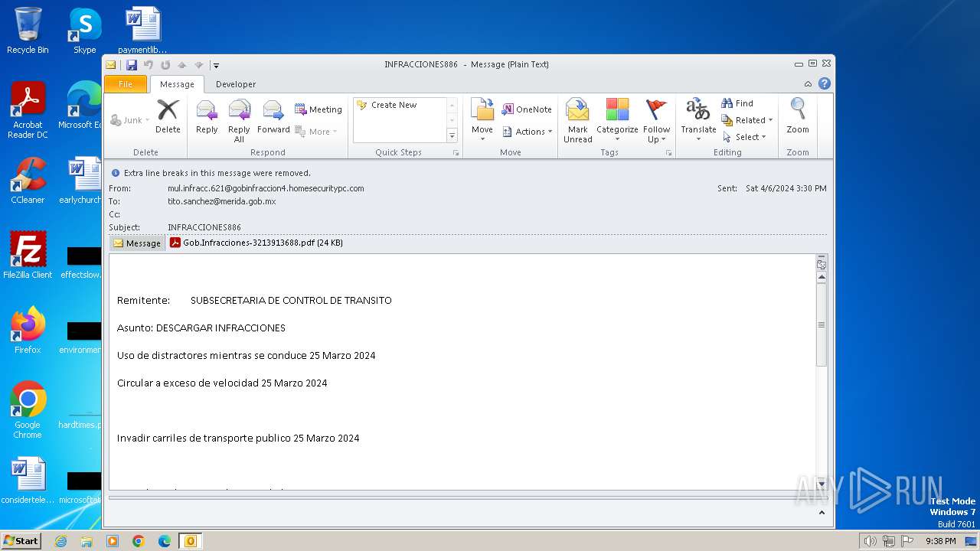The height and width of the screenshot is (551, 980).
Task: Open the considertele Word file on desktop
Action: tap(28, 481)
